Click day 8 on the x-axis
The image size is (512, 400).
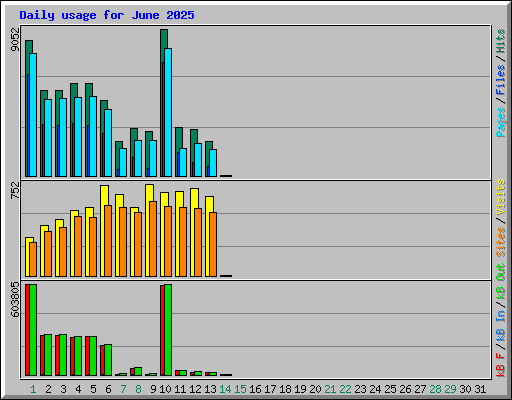(138, 389)
